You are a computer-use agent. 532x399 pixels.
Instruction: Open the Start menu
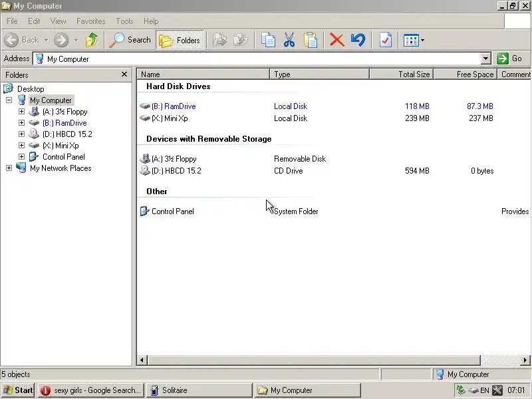click(18, 390)
